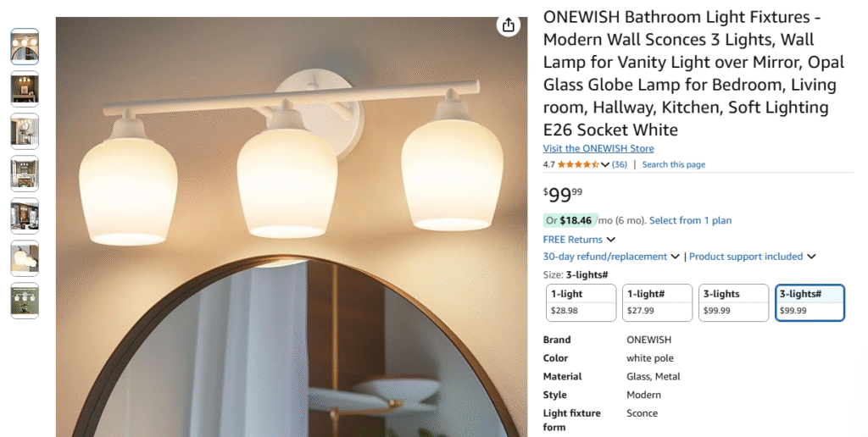Select fourth product thumbnail image
This screenshot has height=437, width=868.
(x=25, y=174)
